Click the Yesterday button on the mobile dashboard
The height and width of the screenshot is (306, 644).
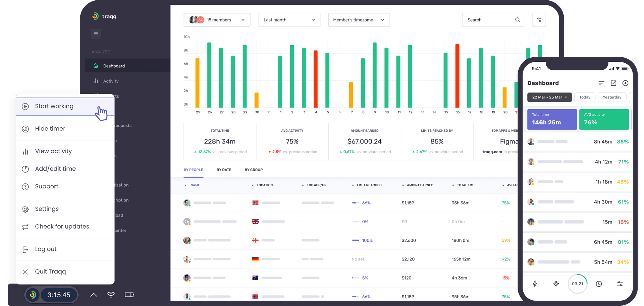click(x=612, y=97)
